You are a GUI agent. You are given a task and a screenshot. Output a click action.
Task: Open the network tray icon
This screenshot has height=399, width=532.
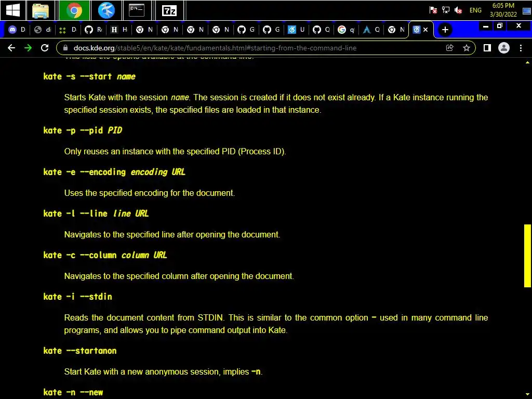(x=445, y=10)
